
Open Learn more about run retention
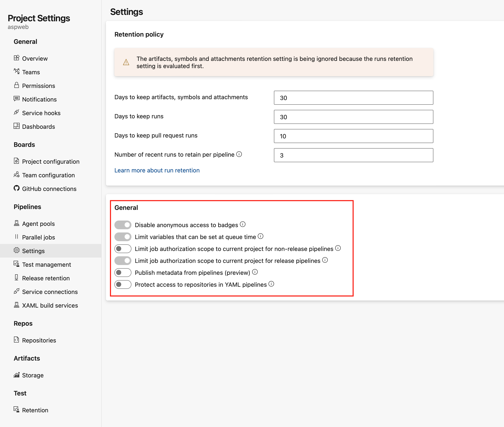tap(157, 170)
